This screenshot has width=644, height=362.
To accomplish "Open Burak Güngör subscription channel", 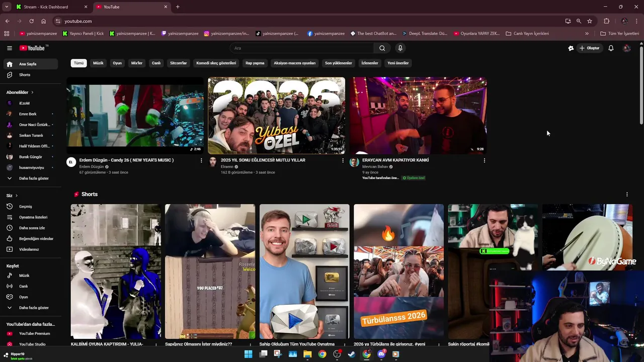I will pyautogui.click(x=30, y=157).
